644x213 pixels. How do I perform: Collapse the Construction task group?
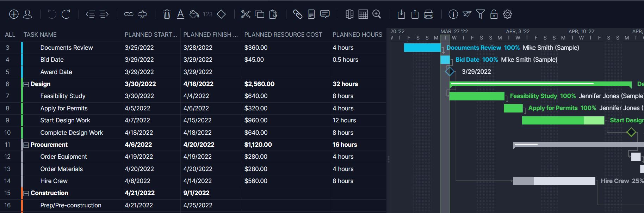[26, 193]
